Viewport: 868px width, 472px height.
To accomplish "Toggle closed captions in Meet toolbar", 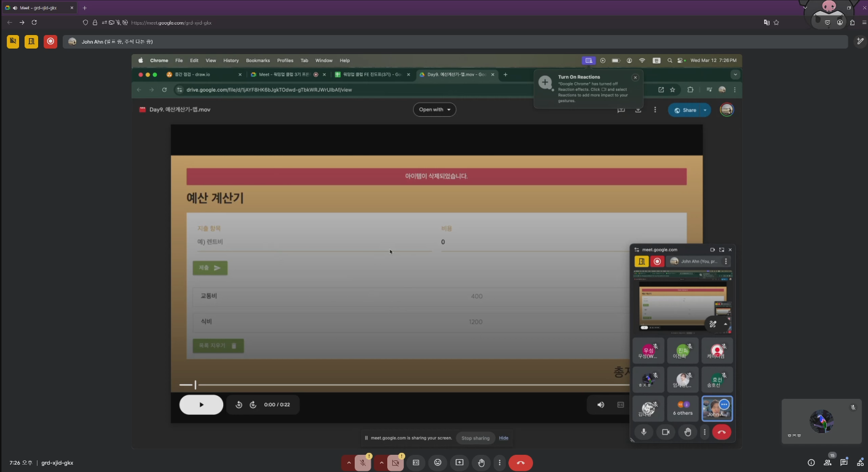I will (x=416, y=463).
